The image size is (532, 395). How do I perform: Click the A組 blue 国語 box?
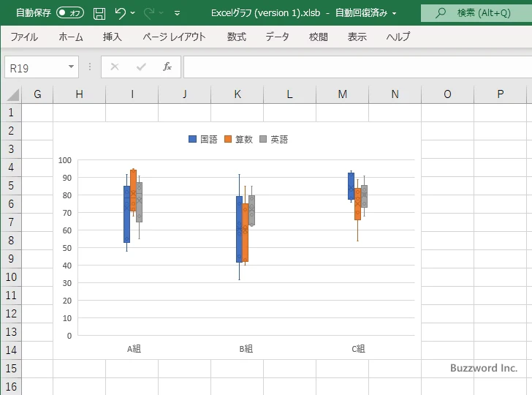(126, 214)
